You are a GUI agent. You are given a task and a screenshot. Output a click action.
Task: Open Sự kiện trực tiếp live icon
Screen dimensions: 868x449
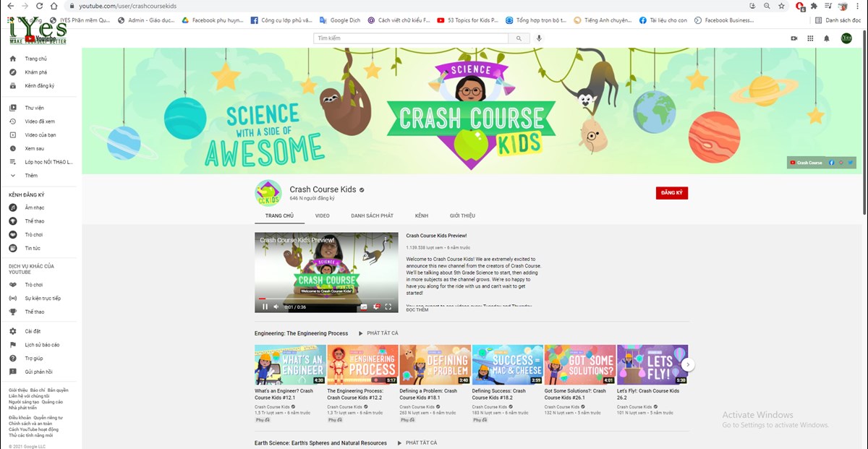tap(12, 298)
